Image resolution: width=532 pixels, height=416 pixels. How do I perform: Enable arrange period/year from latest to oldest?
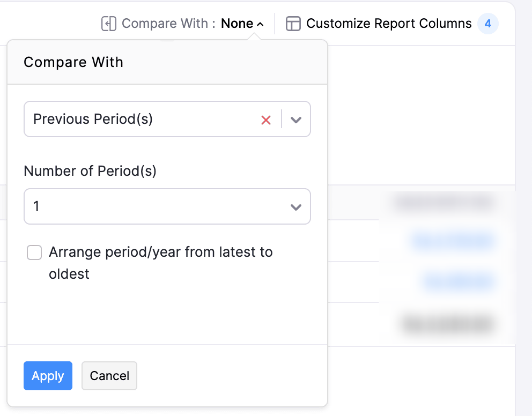coord(34,252)
